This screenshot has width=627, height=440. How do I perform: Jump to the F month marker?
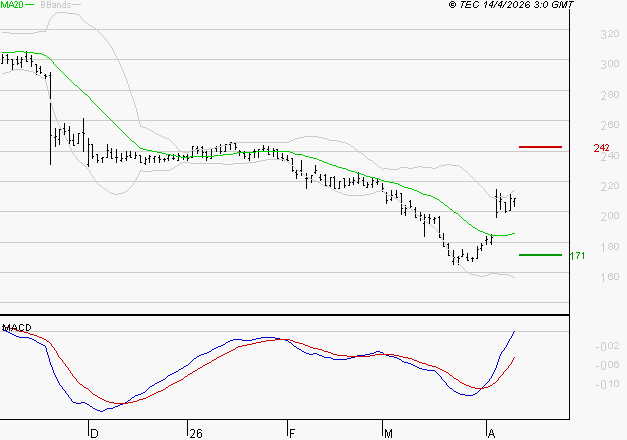coord(292,433)
